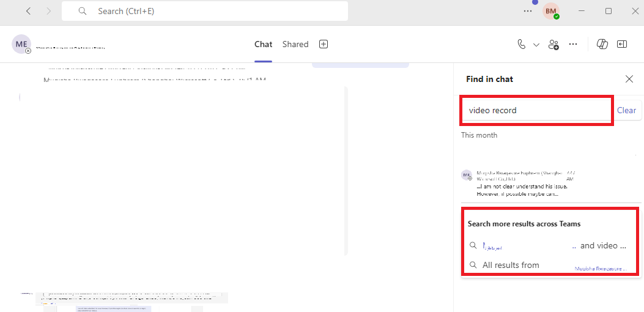
Task: Expand the call options dropdown arrow
Action: click(x=536, y=45)
